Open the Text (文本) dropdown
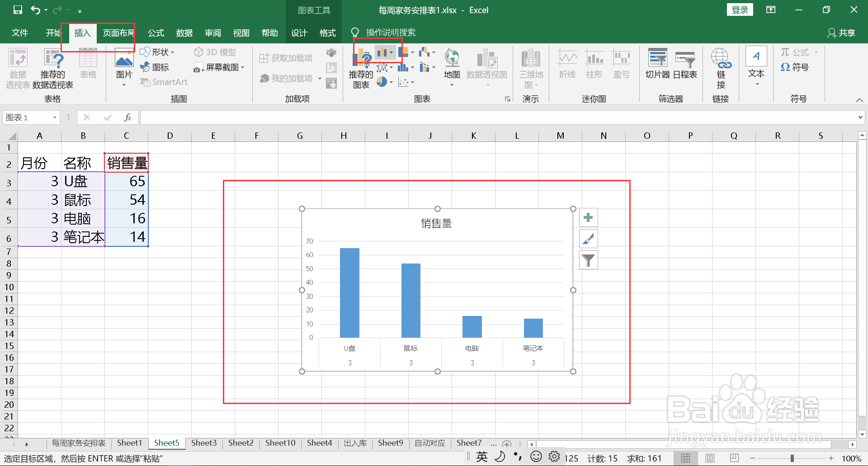Viewport: 868px width, 466px height. coord(756,66)
